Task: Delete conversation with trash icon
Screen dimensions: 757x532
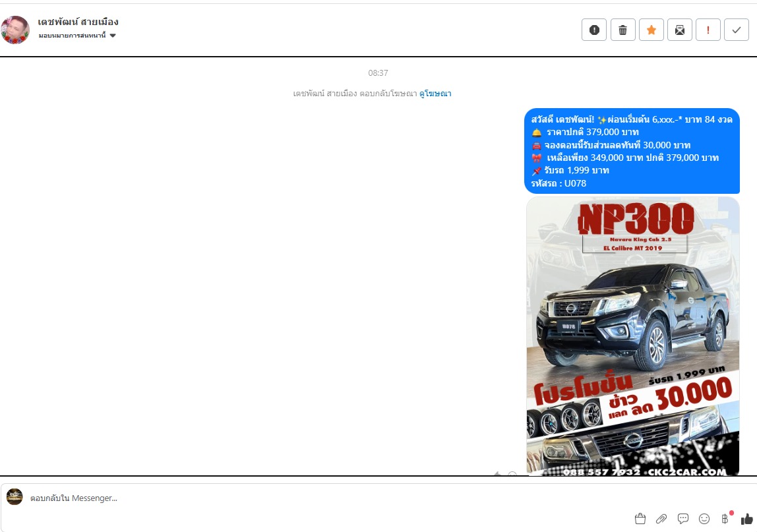Action: pyautogui.click(x=622, y=30)
